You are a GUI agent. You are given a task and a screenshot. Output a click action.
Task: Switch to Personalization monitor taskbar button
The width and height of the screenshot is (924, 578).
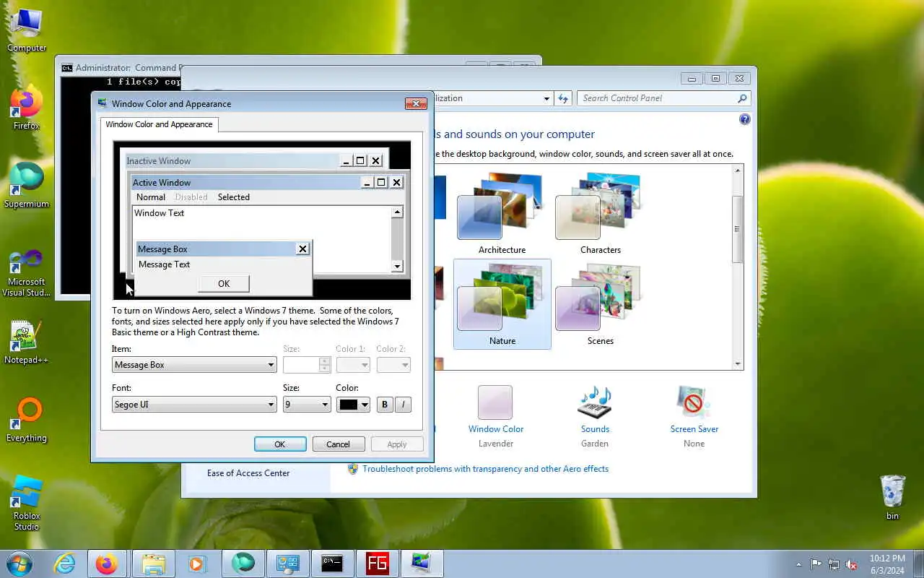(x=422, y=564)
